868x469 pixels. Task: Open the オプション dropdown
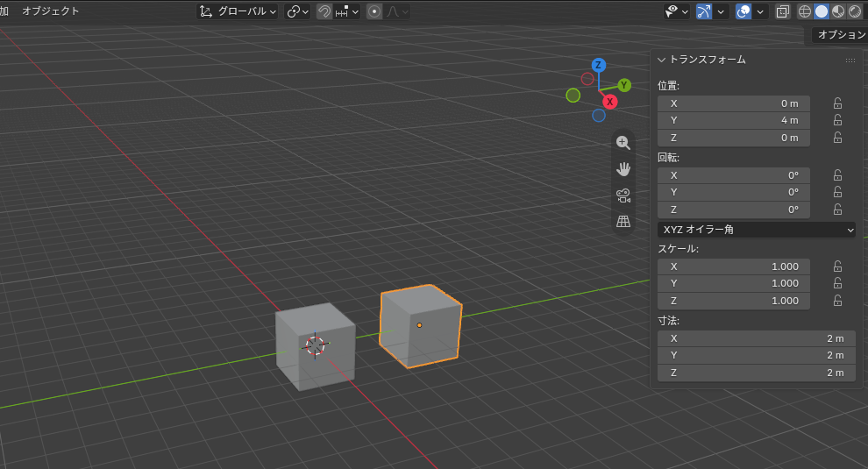(x=840, y=35)
